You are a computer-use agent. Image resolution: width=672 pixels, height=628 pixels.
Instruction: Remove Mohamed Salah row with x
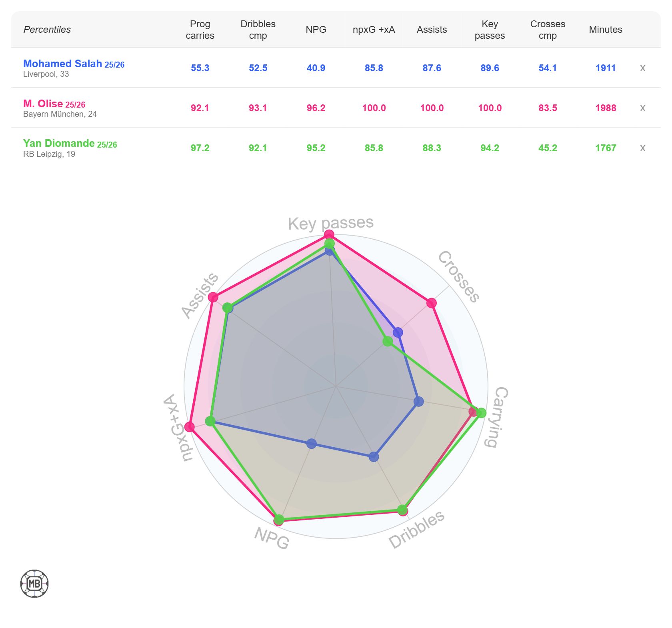[x=642, y=68]
